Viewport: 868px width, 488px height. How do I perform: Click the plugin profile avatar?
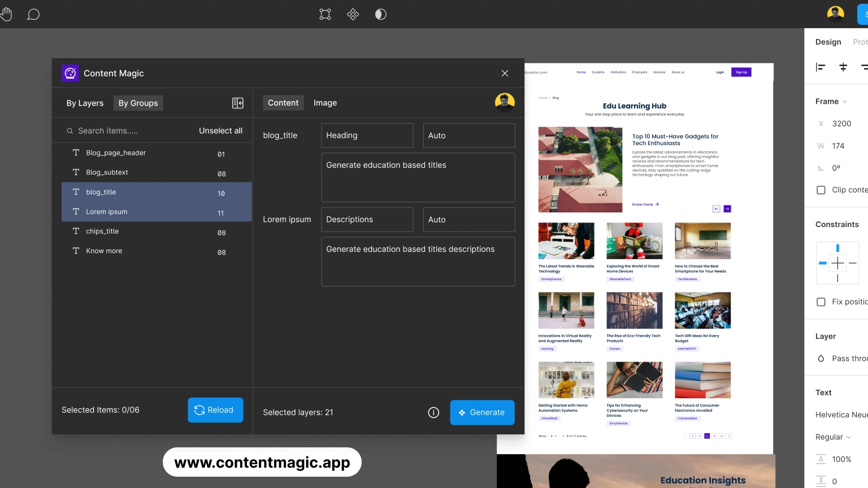point(505,102)
